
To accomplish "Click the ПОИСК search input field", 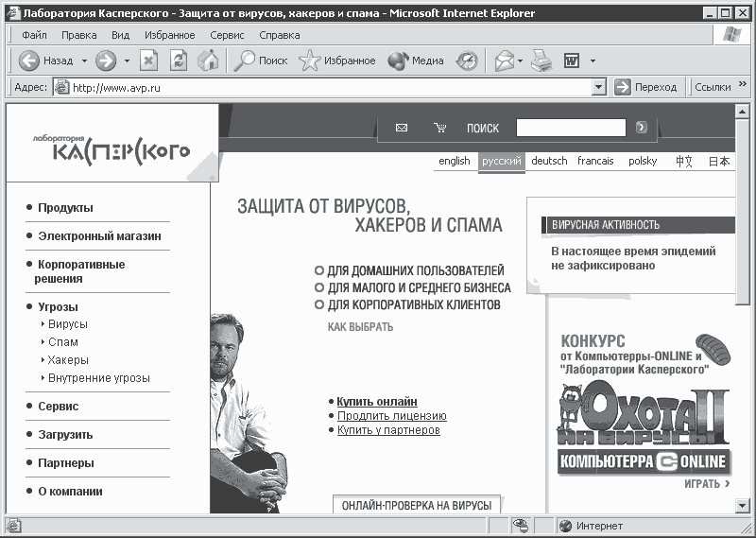I will [x=571, y=128].
